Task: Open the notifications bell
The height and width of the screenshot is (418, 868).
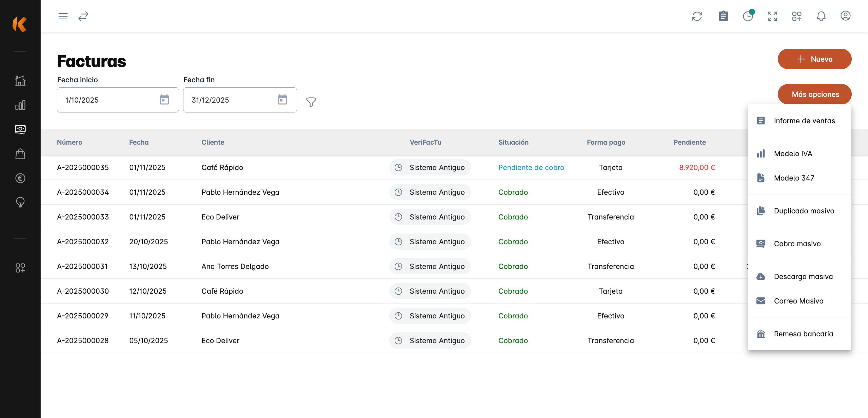Action: tap(821, 16)
